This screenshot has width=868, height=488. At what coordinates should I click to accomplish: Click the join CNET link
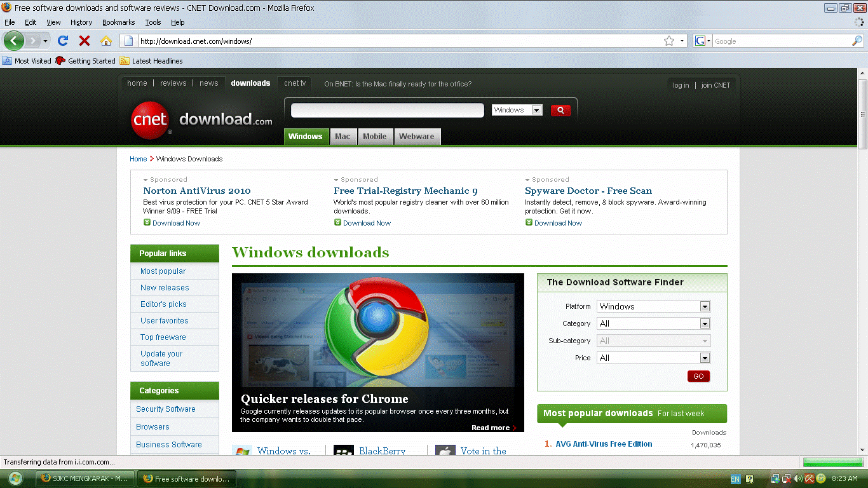pyautogui.click(x=716, y=85)
